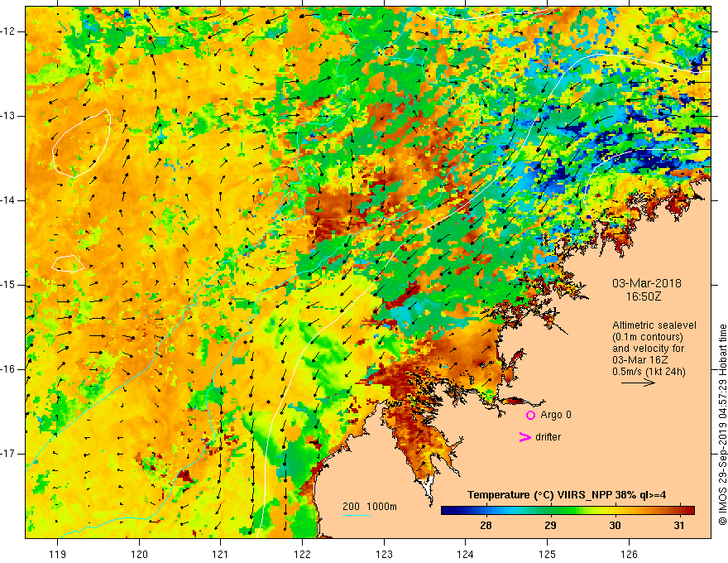Screen dimensions: 728x563
Task: Click the large closed white contour near -13
Action: (x=82, y=143)
